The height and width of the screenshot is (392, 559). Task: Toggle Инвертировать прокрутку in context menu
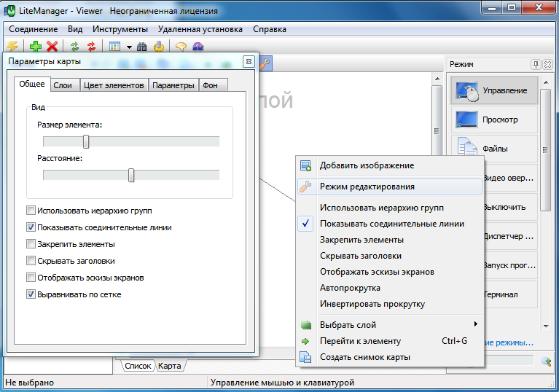point(390,304)
